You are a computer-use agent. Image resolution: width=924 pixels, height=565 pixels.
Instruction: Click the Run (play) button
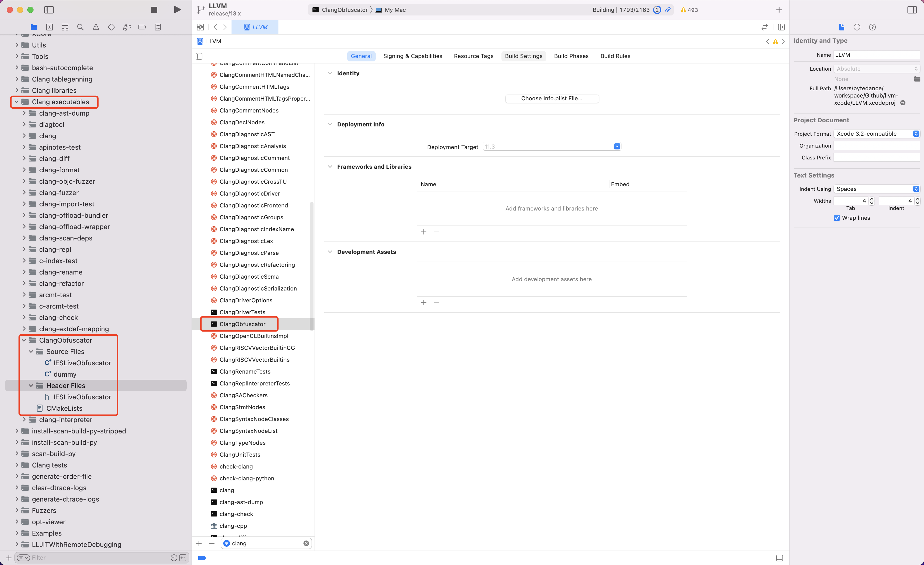point(177,10)
